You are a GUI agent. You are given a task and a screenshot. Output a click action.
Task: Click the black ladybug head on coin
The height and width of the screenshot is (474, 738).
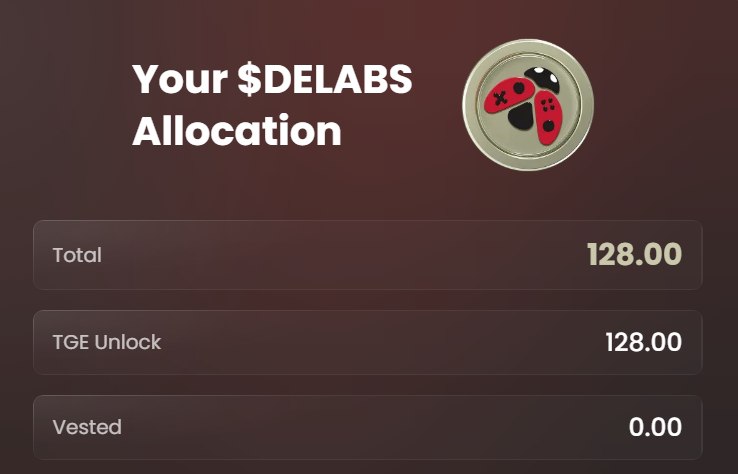coord(542,79)
